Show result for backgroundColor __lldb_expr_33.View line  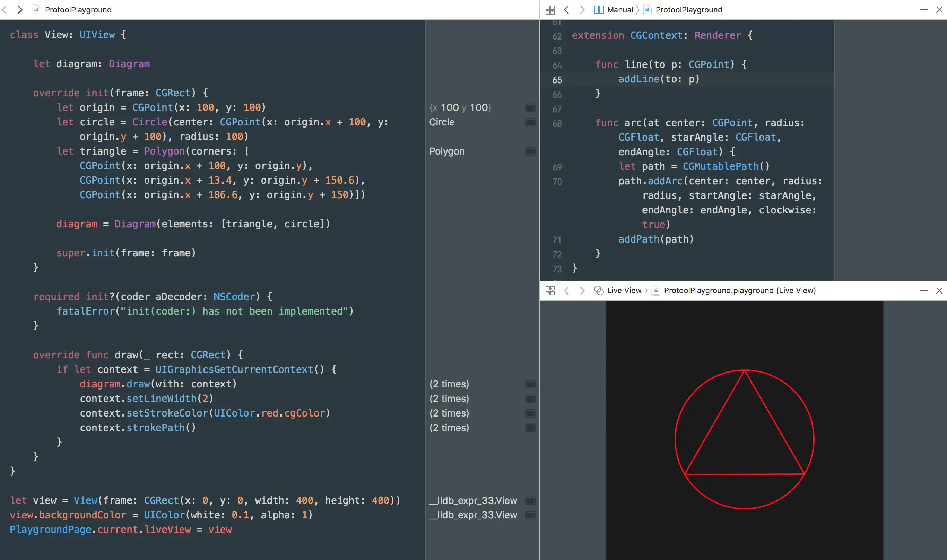[x=530, y=515]
